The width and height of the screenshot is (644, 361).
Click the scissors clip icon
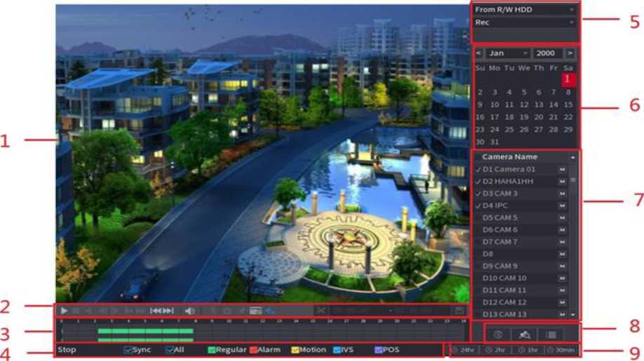(x=321, y=311)
